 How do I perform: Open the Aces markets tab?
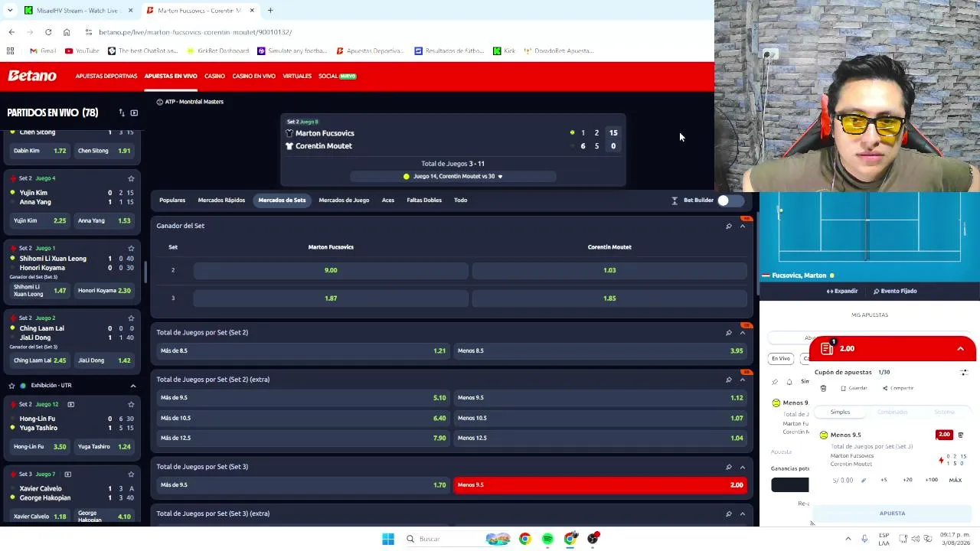pyautogui.click(x=388, y=201)
